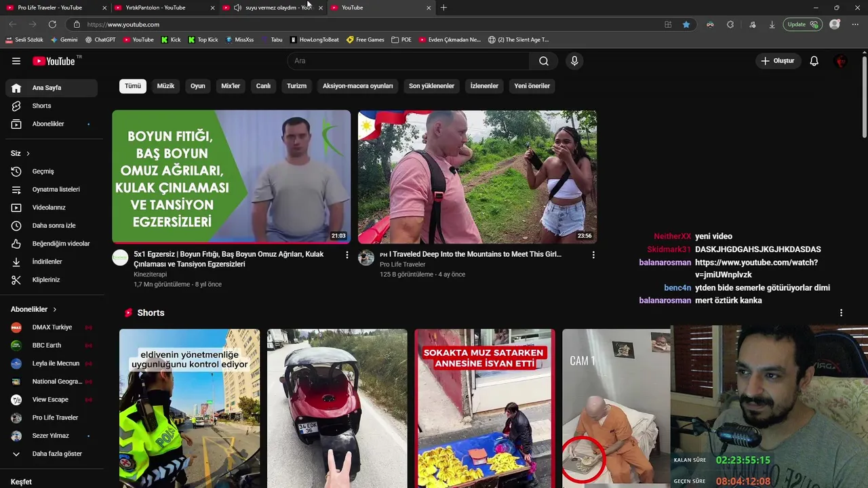Open Leyla ile Mecnun channel
The width and height of the screenshot is (868, 488).
click(52, 363)
